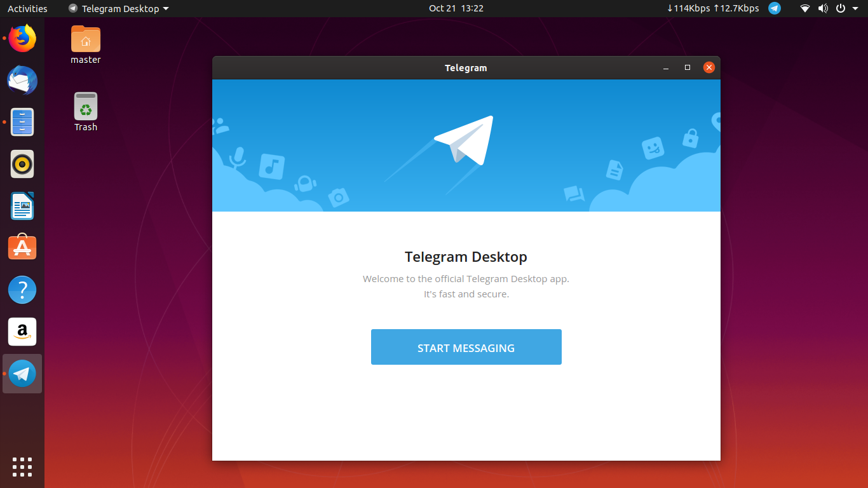Image resolution: width=868 pixels, height=488 pixels.
Task: Open Ubuntu Software store
Action: (x=22, y=247)
